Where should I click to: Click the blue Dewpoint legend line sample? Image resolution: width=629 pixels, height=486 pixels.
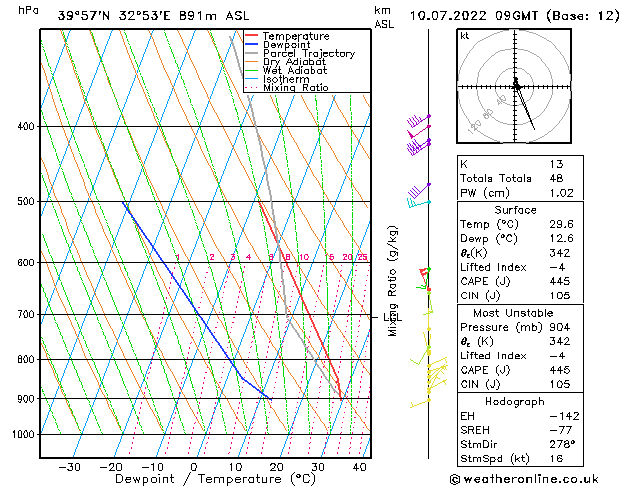pyautogui.click(x=251, y=44)
